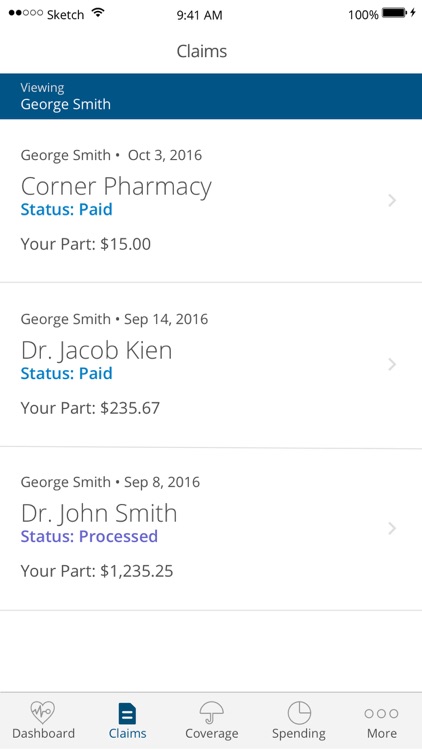Click the Claims page title
This screenshot has width=422, height=750.
tap(201, 51)
